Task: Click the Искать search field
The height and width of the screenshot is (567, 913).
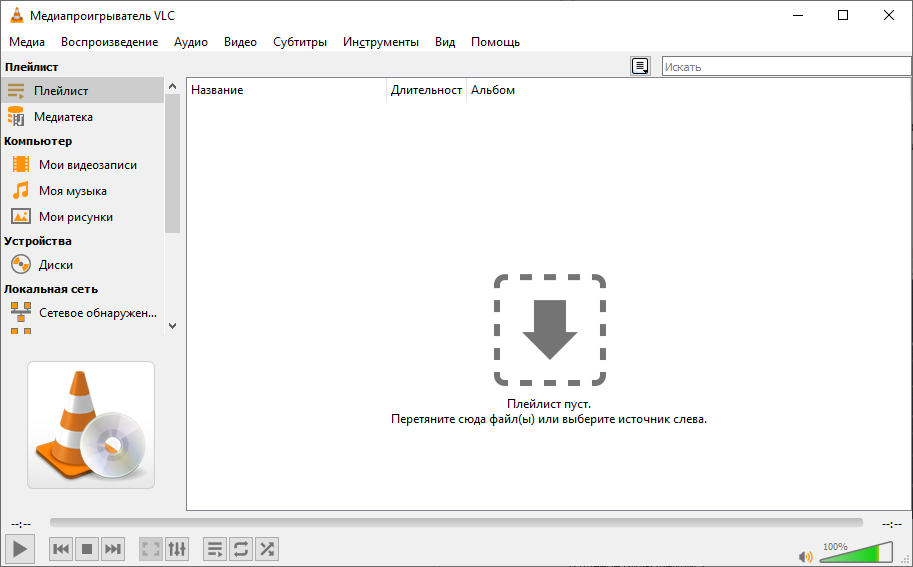Action: [x=786, y=66]
